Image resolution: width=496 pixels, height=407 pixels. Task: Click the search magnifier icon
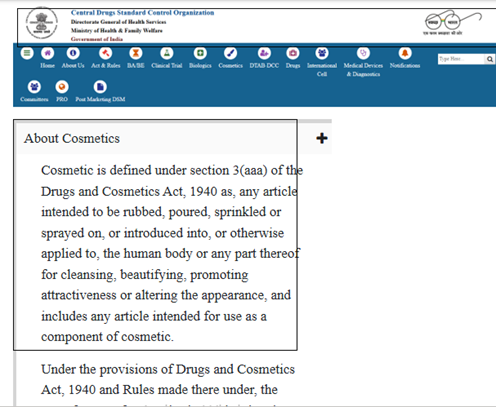pos(490,59)
